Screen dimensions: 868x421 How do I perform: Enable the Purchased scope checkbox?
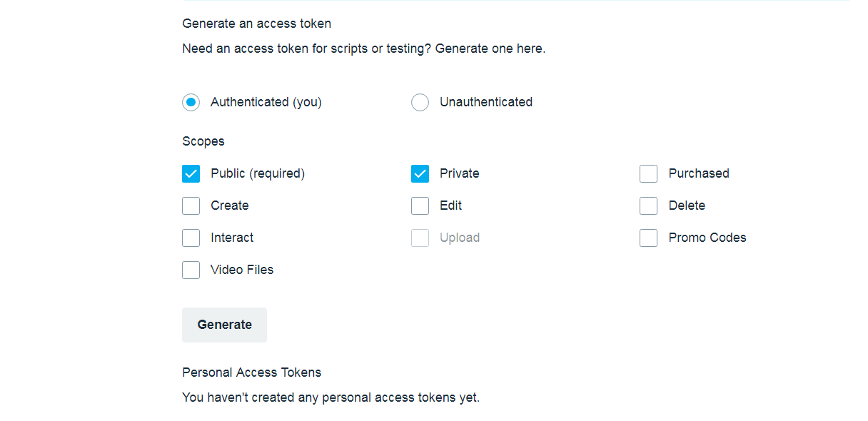648,173
